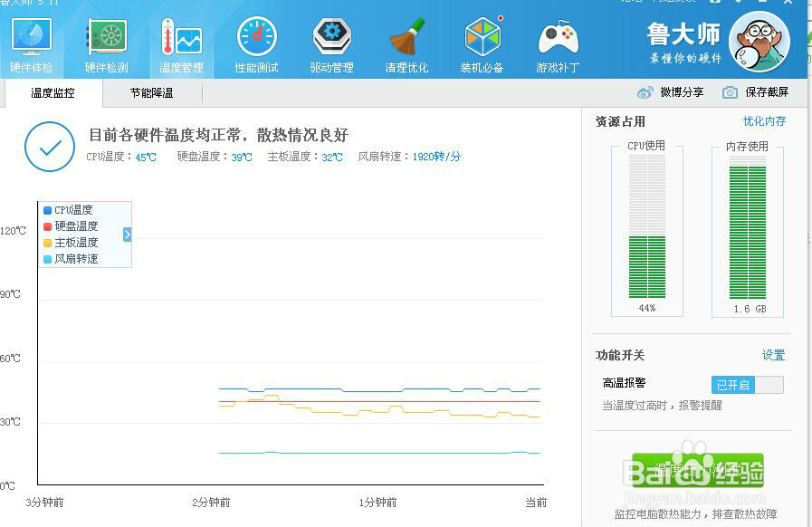The image size is (812, 527).
Task: Click the cyan 风扇转速 legend swatch
Action: click(x=48, y=259)
